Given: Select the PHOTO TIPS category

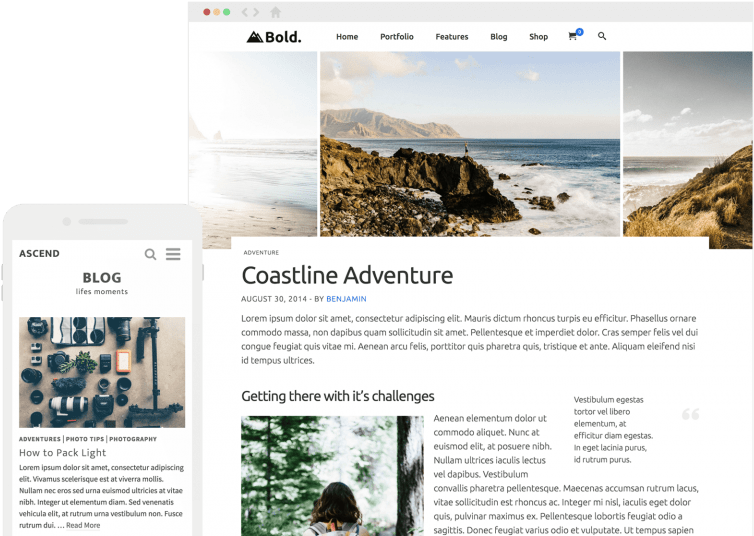Looking at the screenshot, I should tap(85, 439).
